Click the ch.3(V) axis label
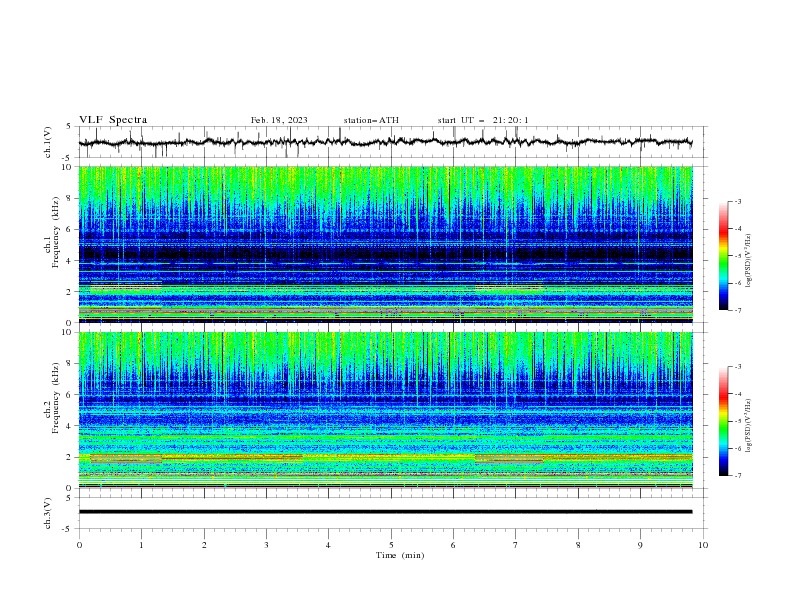 click(48, 513)
